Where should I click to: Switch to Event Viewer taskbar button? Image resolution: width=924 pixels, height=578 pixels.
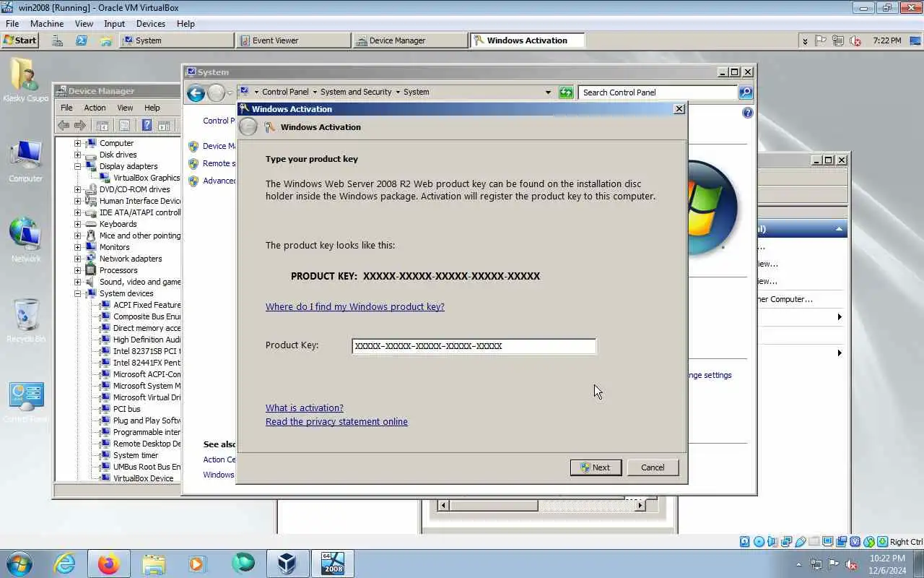tap(294, 40)
